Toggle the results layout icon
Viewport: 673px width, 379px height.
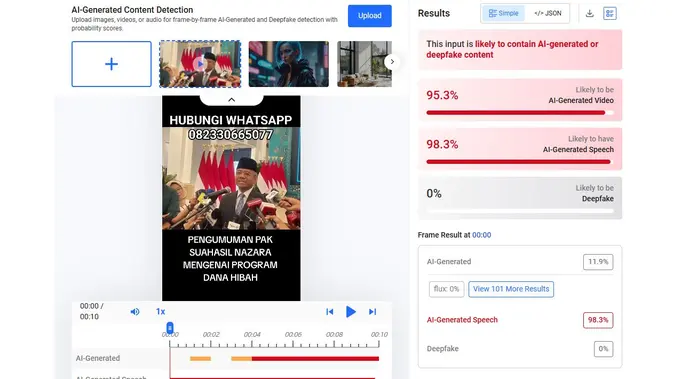tap(609, 13)
